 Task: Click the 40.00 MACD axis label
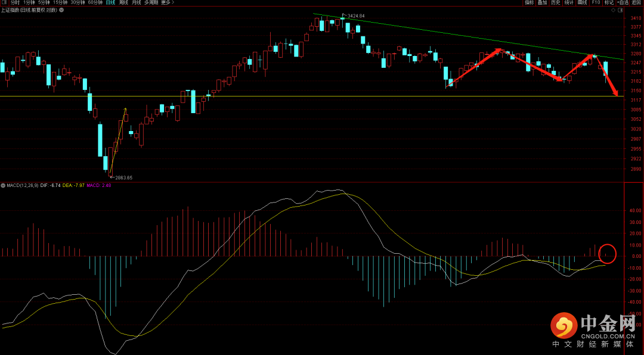pos(636,210)
